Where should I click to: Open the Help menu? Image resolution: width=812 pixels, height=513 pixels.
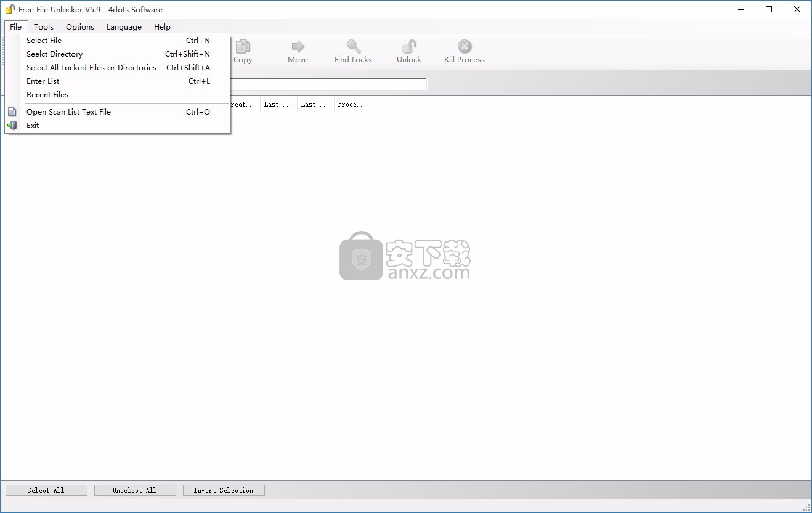click(x=162, y=26)
